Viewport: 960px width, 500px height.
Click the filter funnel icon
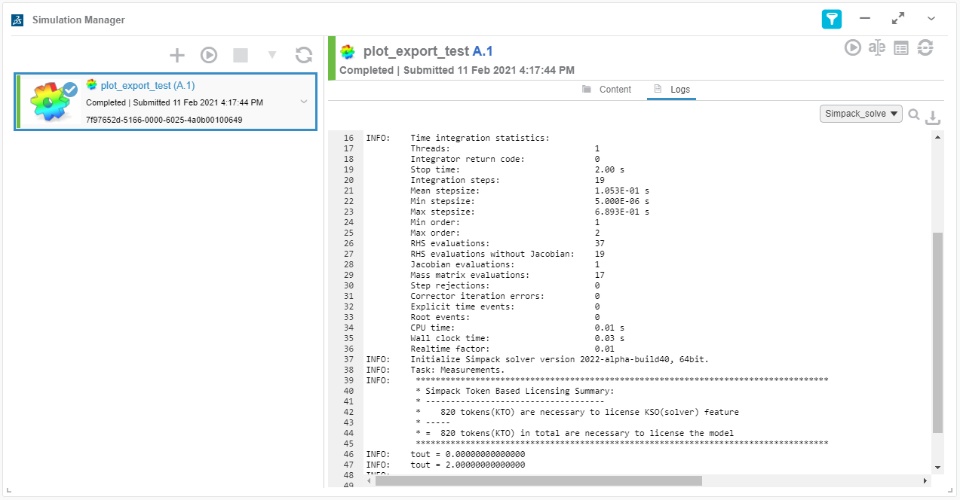point(831,20)
